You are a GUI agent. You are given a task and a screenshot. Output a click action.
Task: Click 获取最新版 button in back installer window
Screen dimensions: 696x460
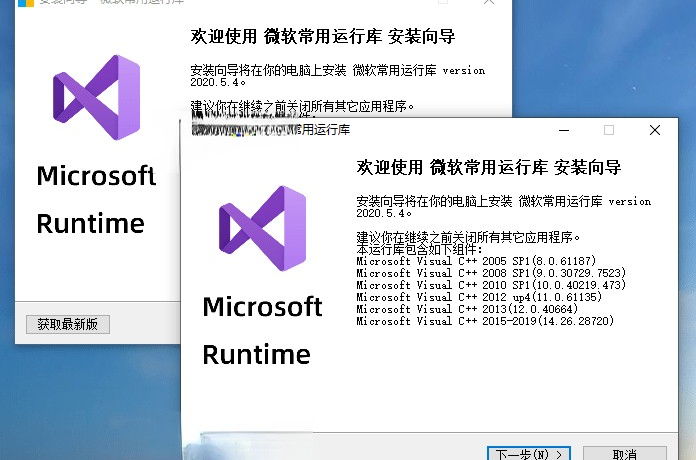(x=67, y=324)
